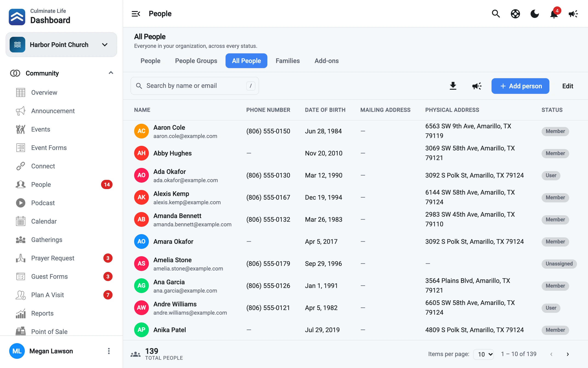Viewport: 588px width, 368px height.
Task: Open notifications bell with 4 badge
Action: [554, 13]
